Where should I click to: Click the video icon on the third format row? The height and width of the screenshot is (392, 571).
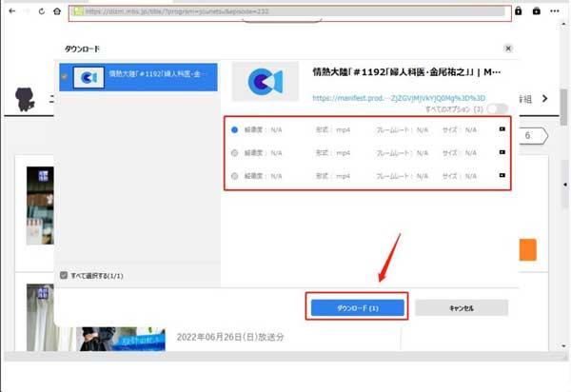(502, 175)
